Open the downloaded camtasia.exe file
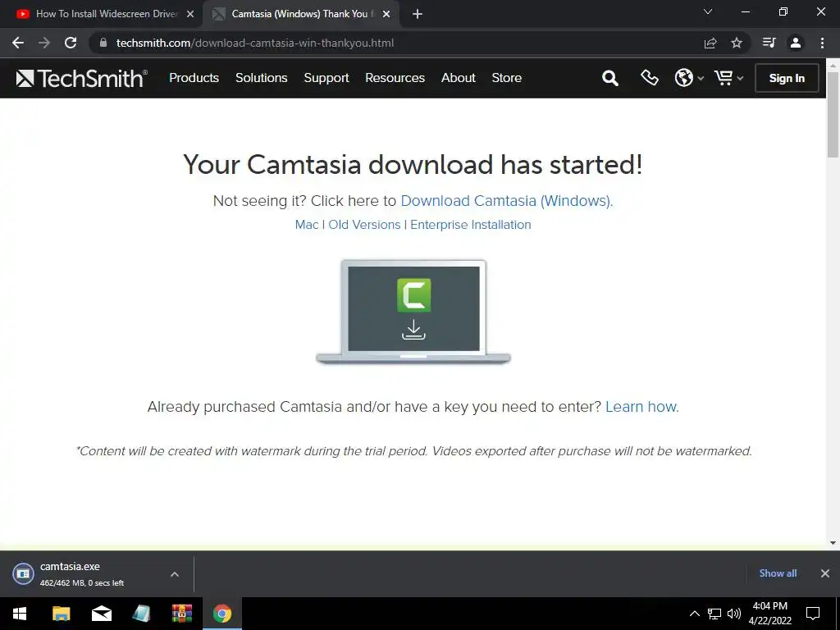 coord(81,573)
